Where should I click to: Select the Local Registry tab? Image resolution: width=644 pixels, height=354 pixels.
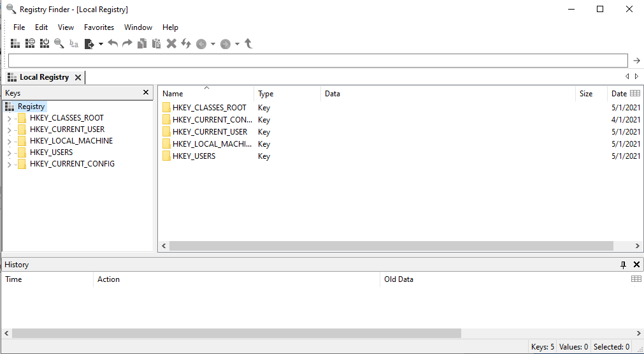[x=43, y=77]
